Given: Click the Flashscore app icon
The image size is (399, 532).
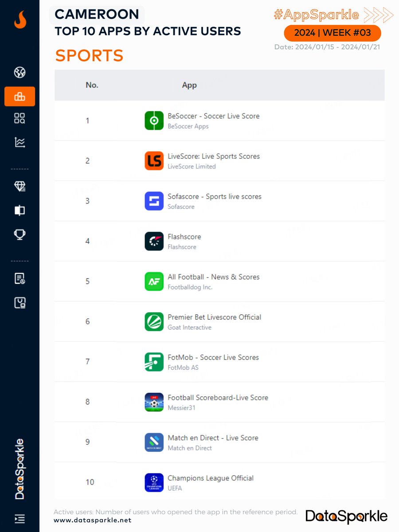Looking at the screenshot, I should point(154,241).
